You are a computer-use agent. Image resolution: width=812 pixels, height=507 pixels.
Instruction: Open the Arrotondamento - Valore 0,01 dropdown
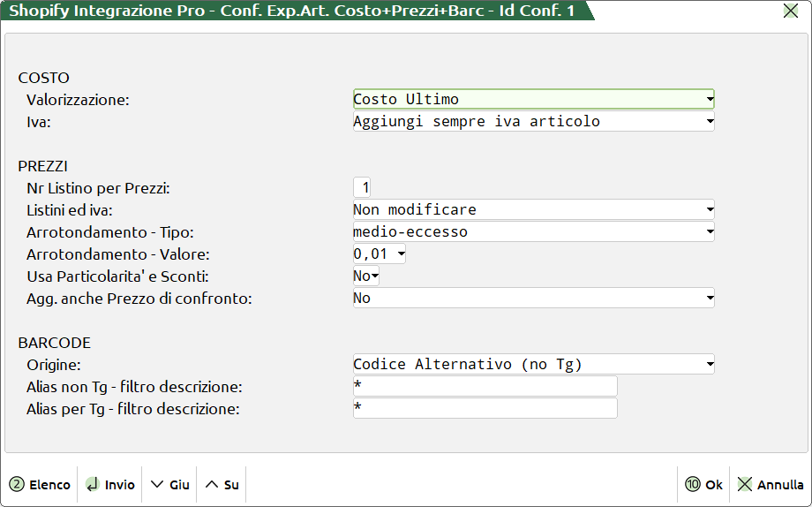pyautogui.click(x=380, y=253)
